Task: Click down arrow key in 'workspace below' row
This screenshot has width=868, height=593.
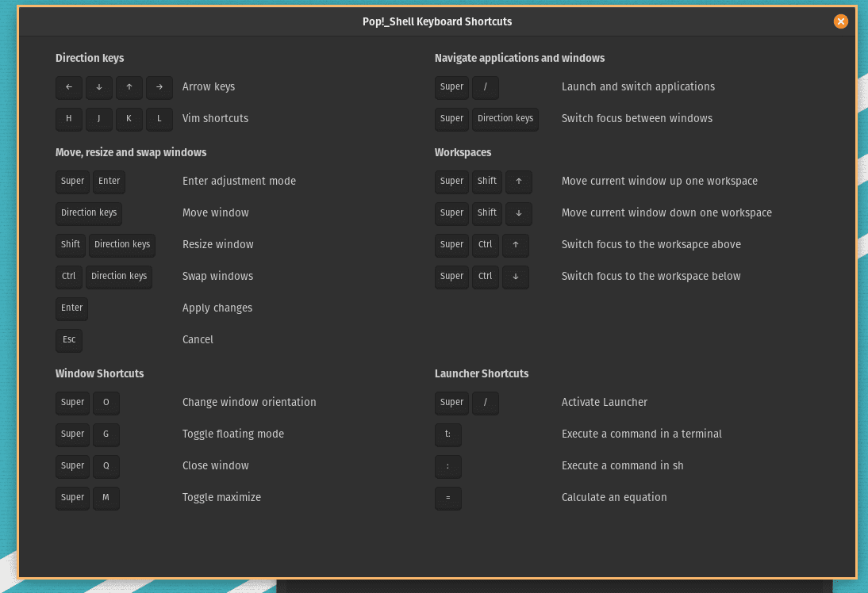Action: pyautogui.click(x=516, y=277)
